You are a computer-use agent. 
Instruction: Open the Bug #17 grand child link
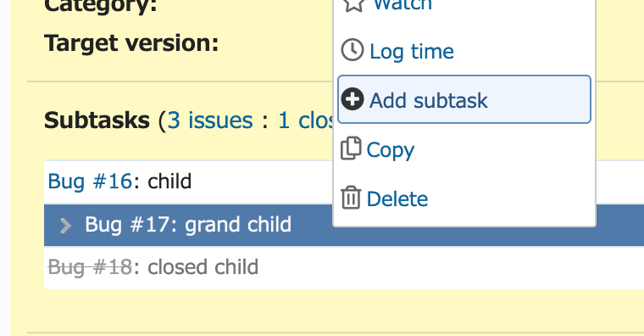coord(188,225)
